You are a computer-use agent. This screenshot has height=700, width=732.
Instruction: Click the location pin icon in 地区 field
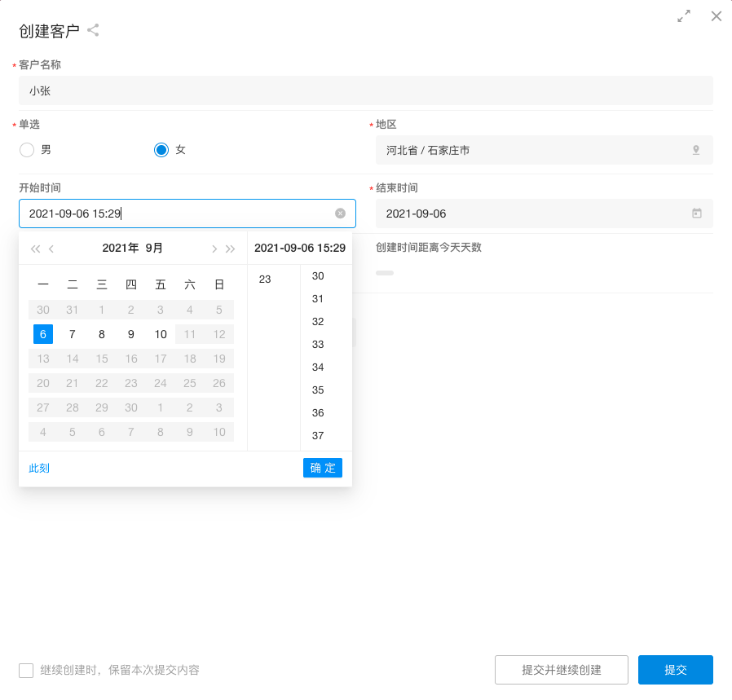[696, 150]
